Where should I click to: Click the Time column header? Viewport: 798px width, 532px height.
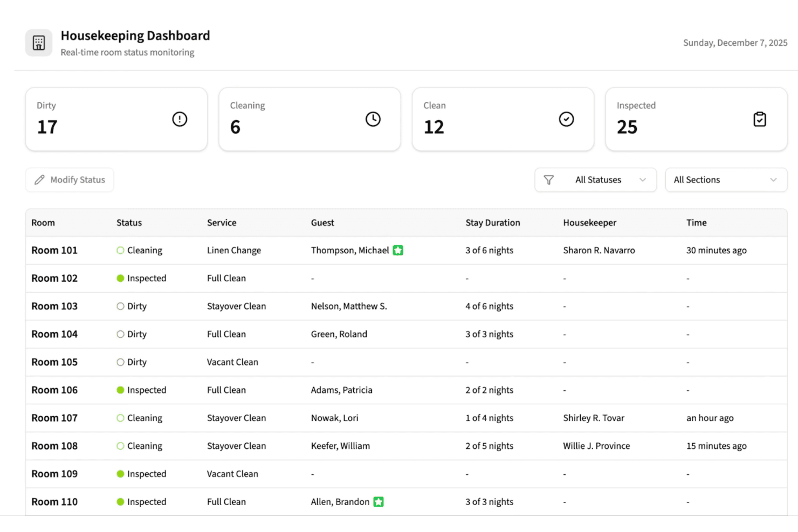point(697,223)
